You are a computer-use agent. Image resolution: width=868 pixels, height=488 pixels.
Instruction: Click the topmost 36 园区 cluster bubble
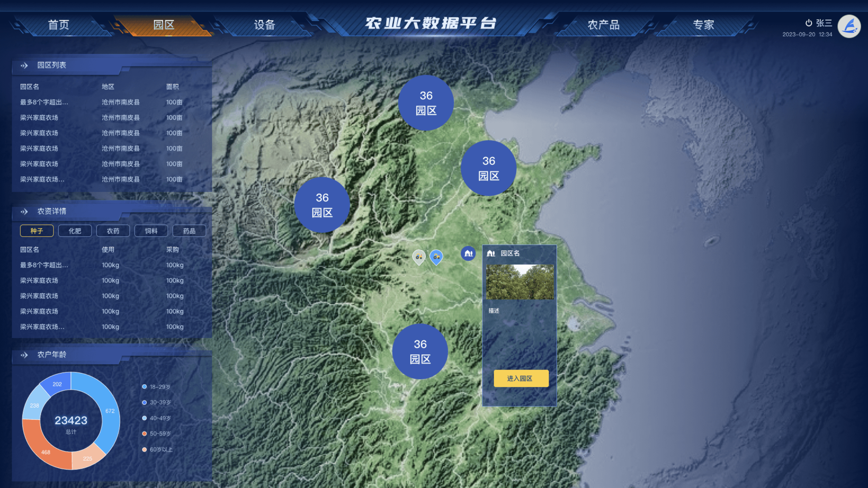tap(426, 103)
